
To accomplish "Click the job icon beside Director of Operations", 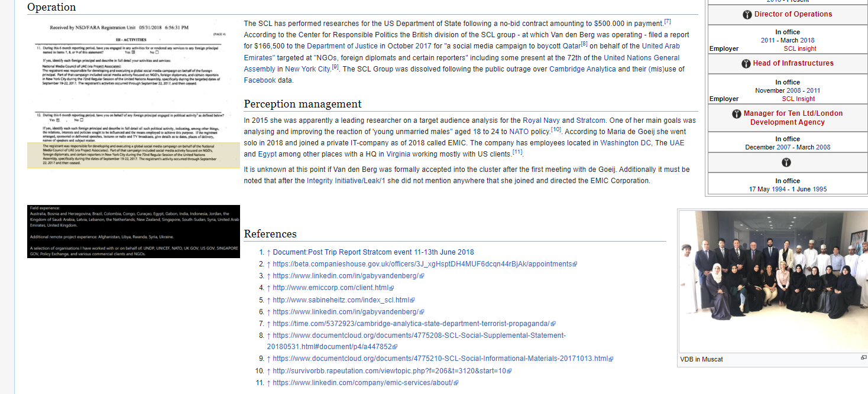I will [748, 15].
